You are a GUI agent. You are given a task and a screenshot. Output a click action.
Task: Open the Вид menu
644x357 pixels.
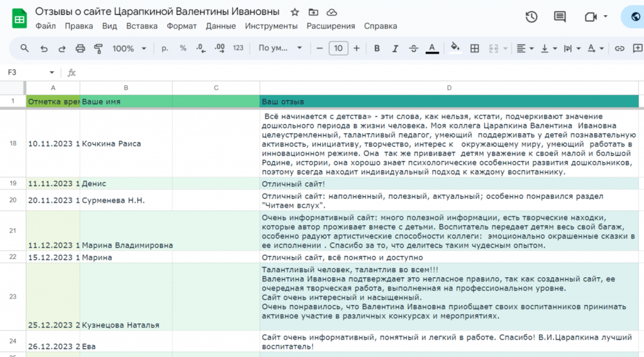coord(109,26)
